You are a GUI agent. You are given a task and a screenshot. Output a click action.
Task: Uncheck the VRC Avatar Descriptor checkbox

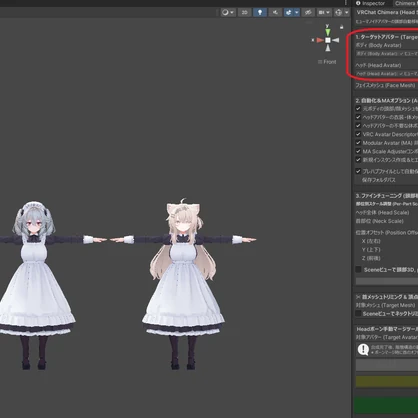[x=358, y=134]
